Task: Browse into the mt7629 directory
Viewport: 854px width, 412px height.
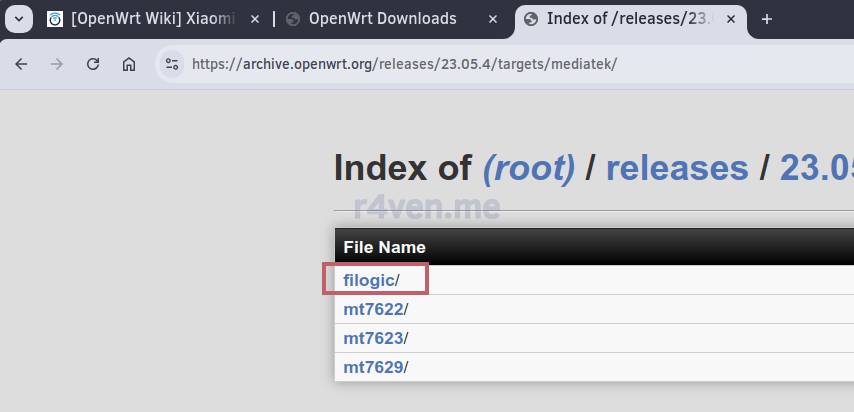Action: coord(373,367)
